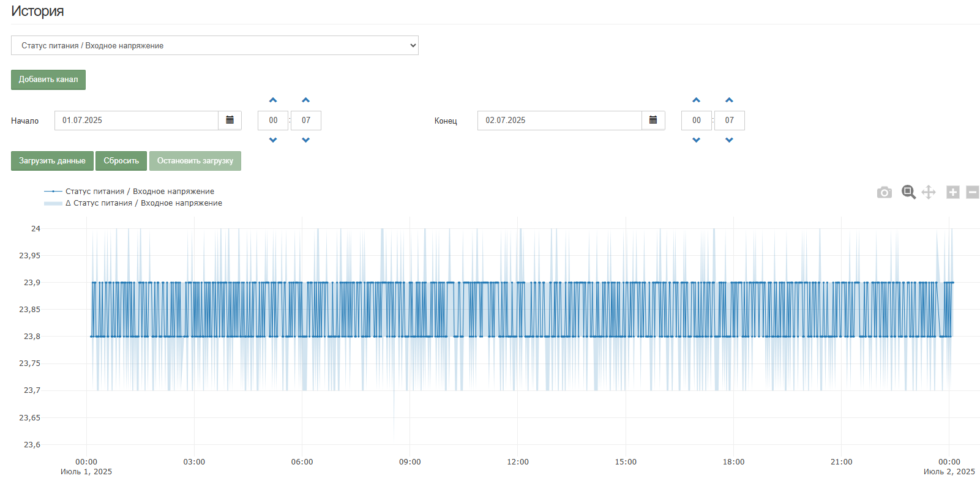
Task: Click Остановить загрузку button
Action: click(x=195, y=161)
